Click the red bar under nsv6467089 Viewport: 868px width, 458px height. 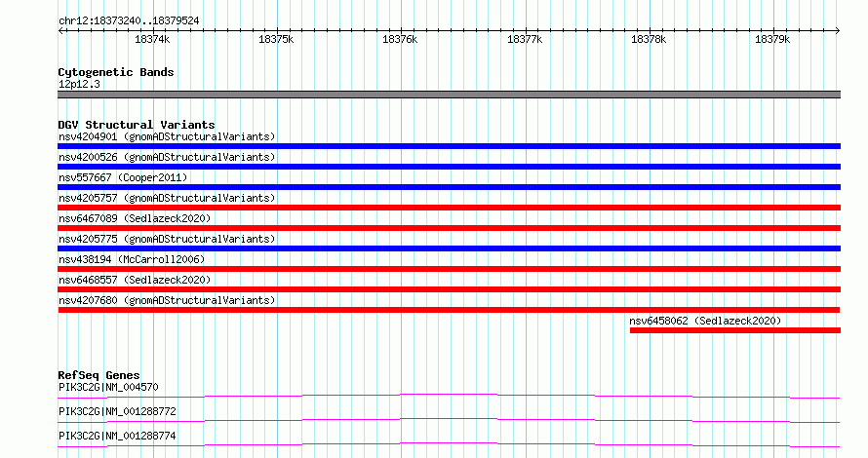click(x=449, y=228)
